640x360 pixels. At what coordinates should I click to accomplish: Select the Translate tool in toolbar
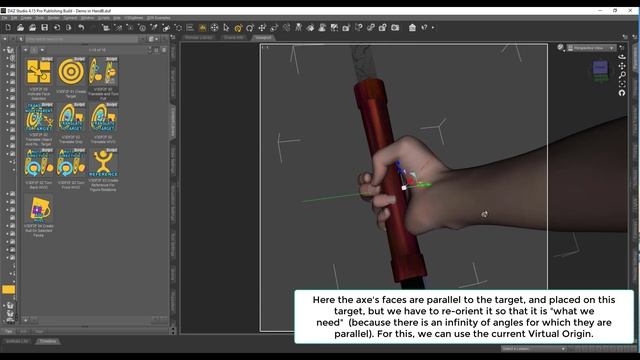pyautogui.click(x=262, y=27)
